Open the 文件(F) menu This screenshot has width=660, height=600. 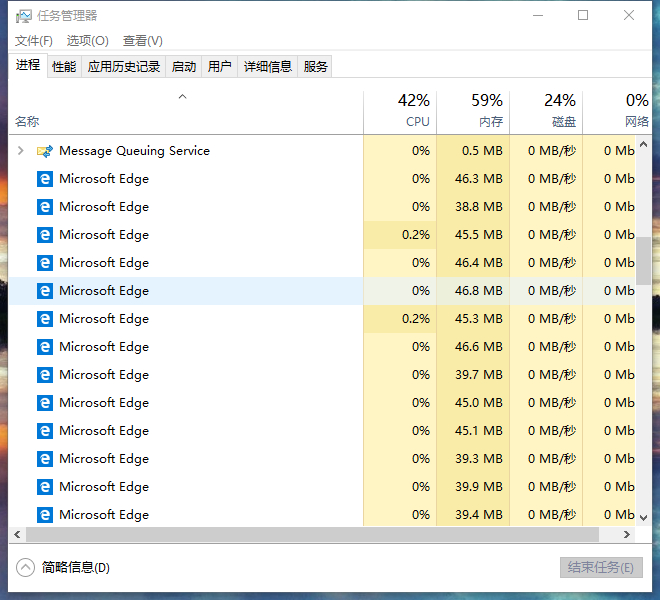(x=34, y=41)
